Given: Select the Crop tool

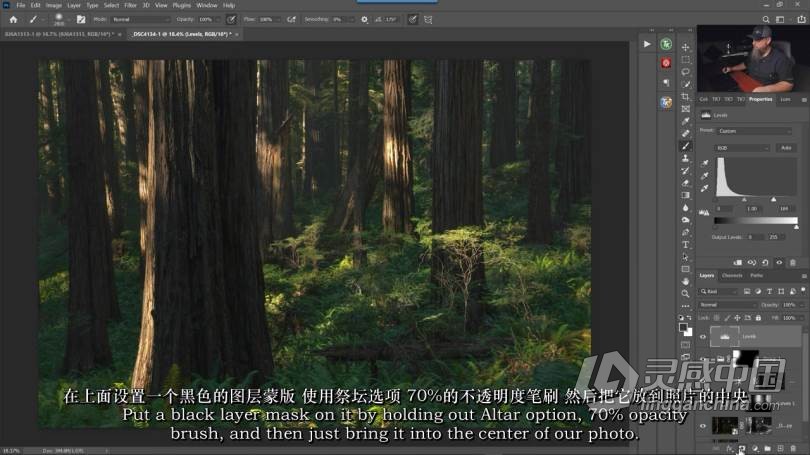Looking at the screenshot, I should pos(685,96).
